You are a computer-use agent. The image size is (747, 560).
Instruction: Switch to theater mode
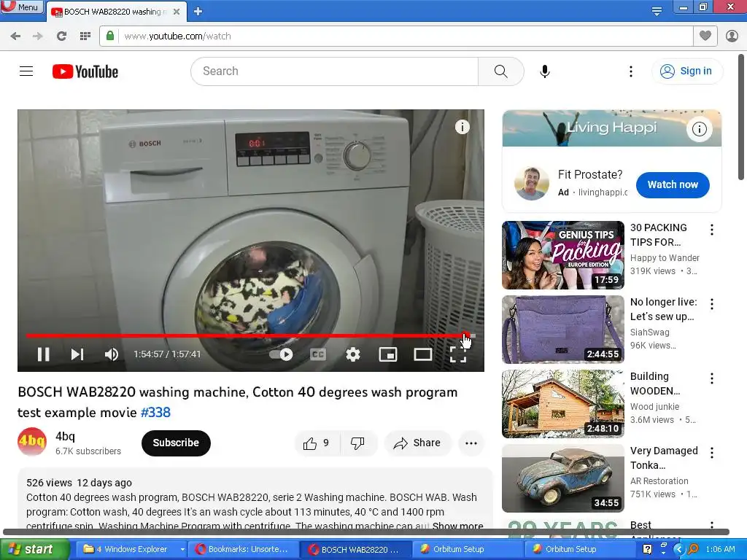click(x=423, y=354)
